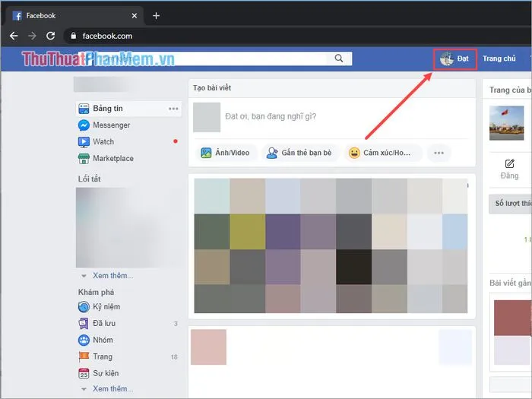Go to Trang chủ in top bar
Image resolution: width=532 pixels, height=399 pixels.
pyautogui.click(x=499, y=59)
